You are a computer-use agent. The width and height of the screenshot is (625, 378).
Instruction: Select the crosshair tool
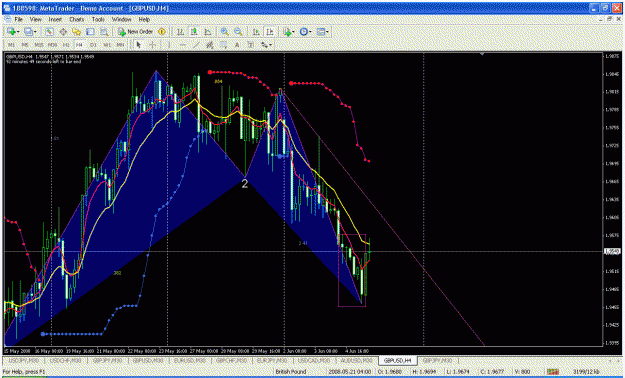(x=152, y=45)
